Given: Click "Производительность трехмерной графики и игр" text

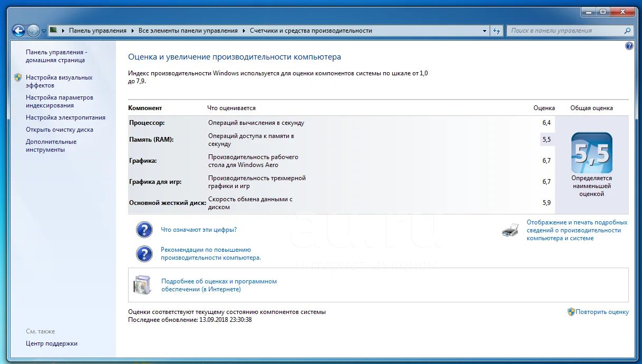Looking at the screenshot, I should point(257,182).
